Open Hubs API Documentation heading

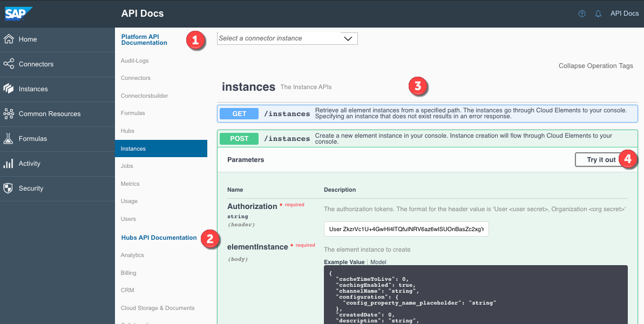[x=159, y=238]
